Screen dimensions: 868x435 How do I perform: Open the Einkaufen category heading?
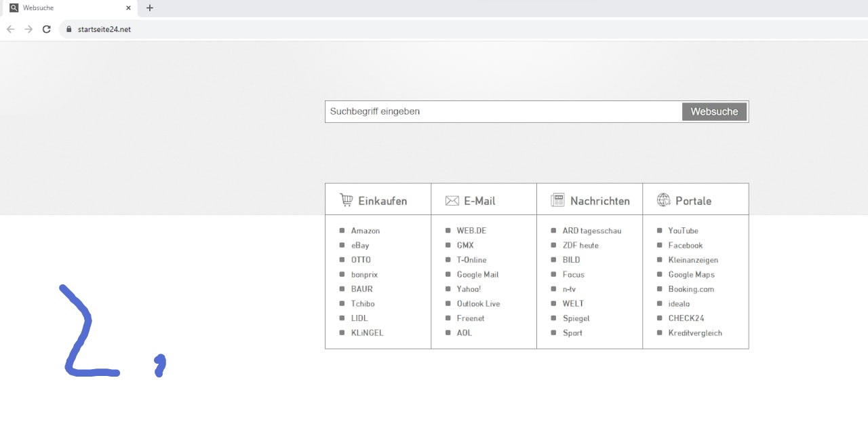pos(382,201)
